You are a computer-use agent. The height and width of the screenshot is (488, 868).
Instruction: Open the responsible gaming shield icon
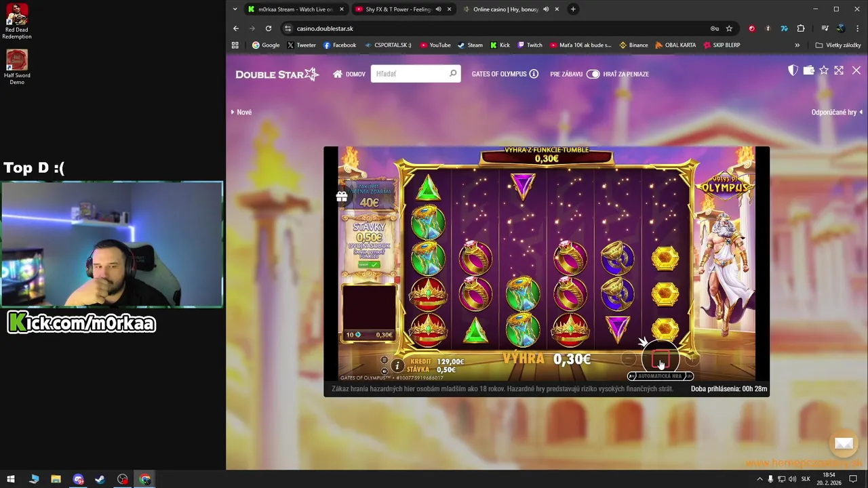(793, 70)
